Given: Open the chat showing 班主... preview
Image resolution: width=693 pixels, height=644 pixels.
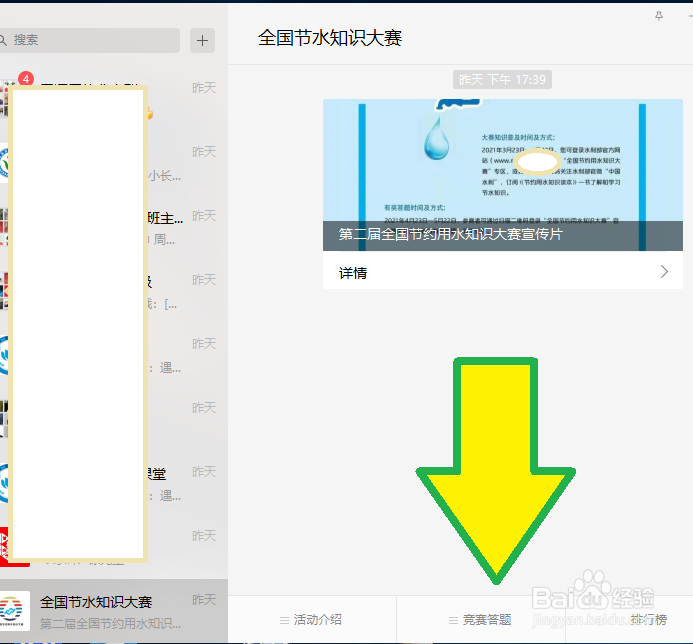Looking at the screenshot, I should pyautogui.click(x=114, y=227).
